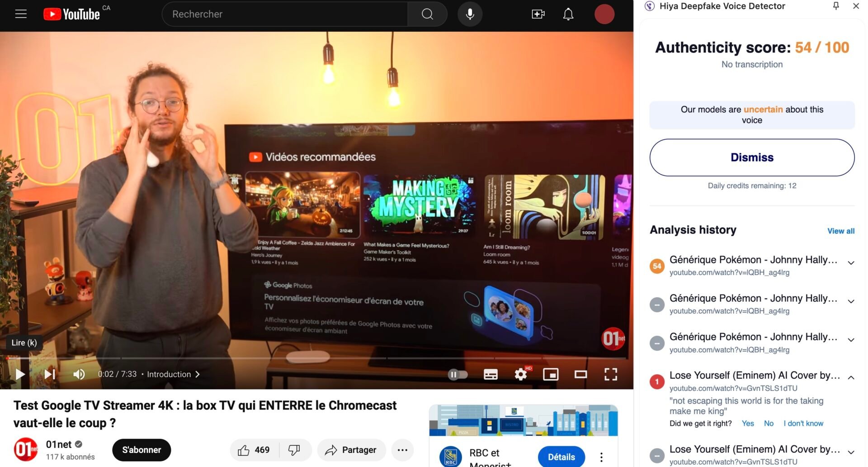This screenshot has height=467, width=868.
Task: Dislike the video
Action: (294, 450)
